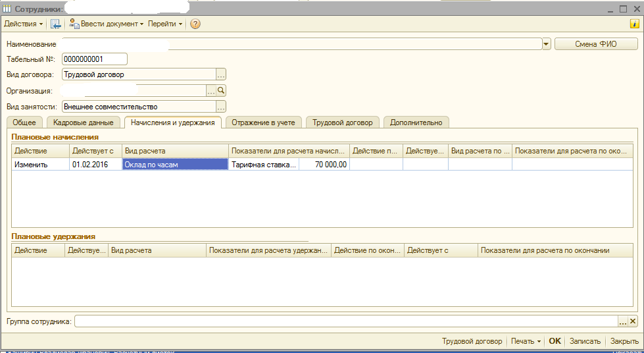Image resolution: width=644 pixels, height=353 pixels.
Task: Clear the Группа сотрудника field with X
Action: coord(633,321)
